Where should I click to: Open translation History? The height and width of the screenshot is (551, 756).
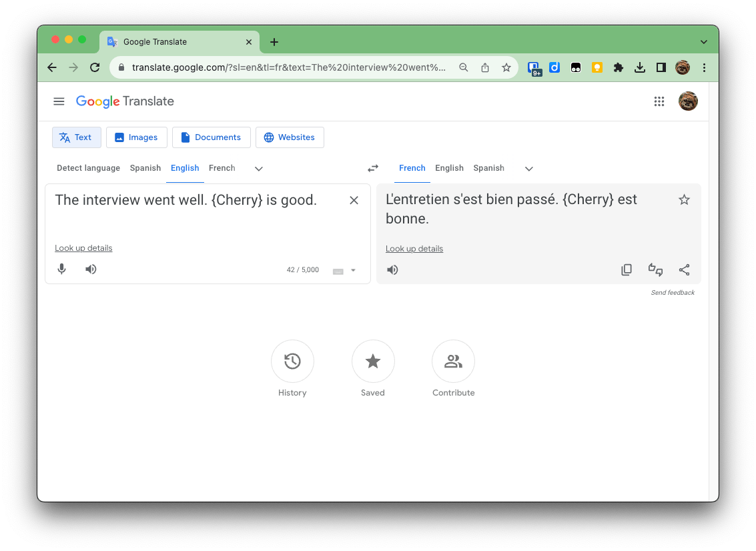(292, 361)
